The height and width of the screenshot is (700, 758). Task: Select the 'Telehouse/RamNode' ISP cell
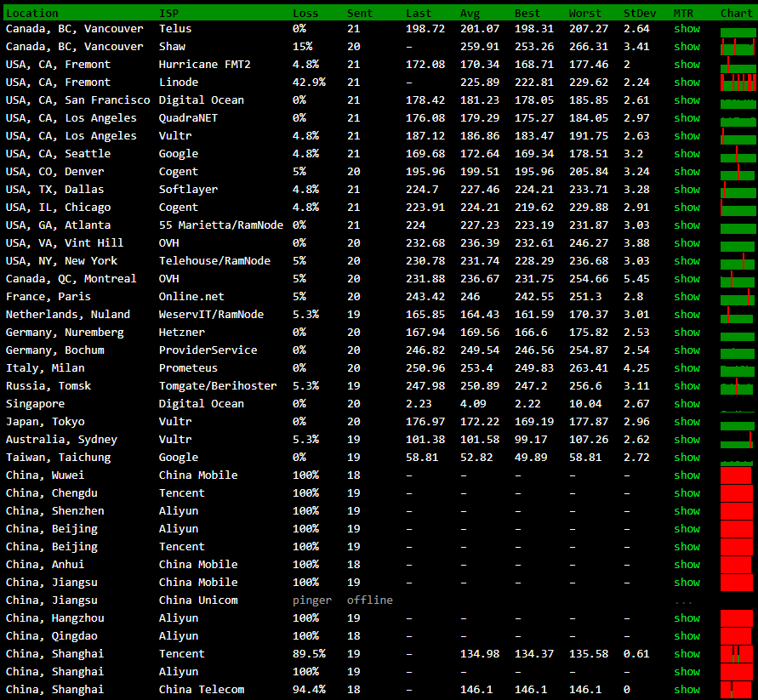click(214, 261)
